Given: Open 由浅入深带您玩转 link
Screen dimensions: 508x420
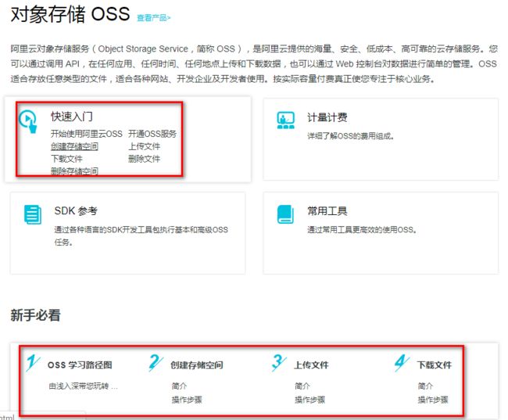Looking at the screenshot, I should [x=84, y=386].
